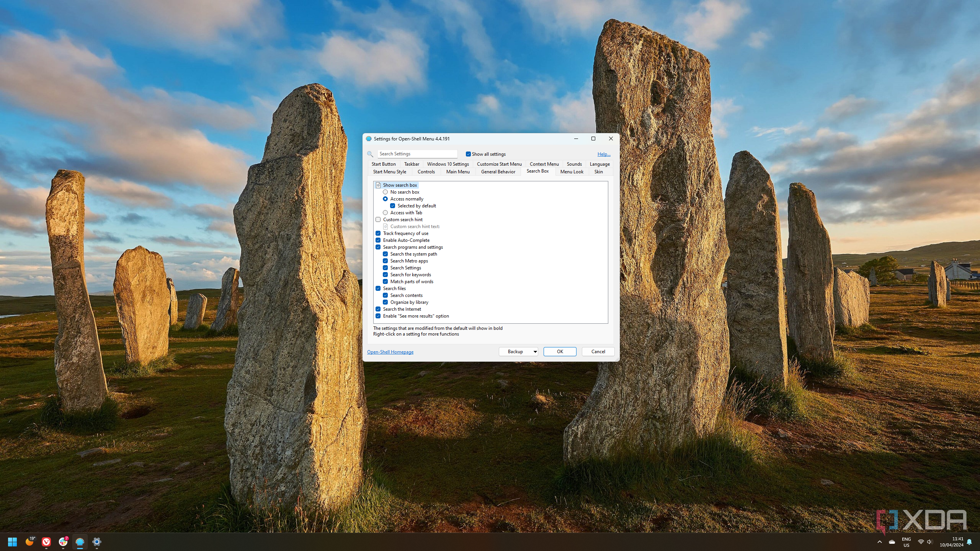The height and width of the screenshot is (551, 980).
Task: Click the Open-Shell seashell taskbar icon
Action: pyautogui.click(x=80, y=541)
